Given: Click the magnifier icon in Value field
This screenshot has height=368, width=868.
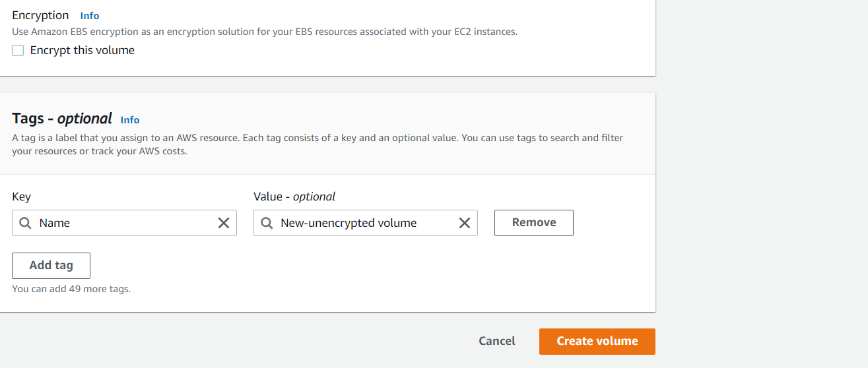Looking at the screenshot, I should pyautogui.click(x=267, y=223).
